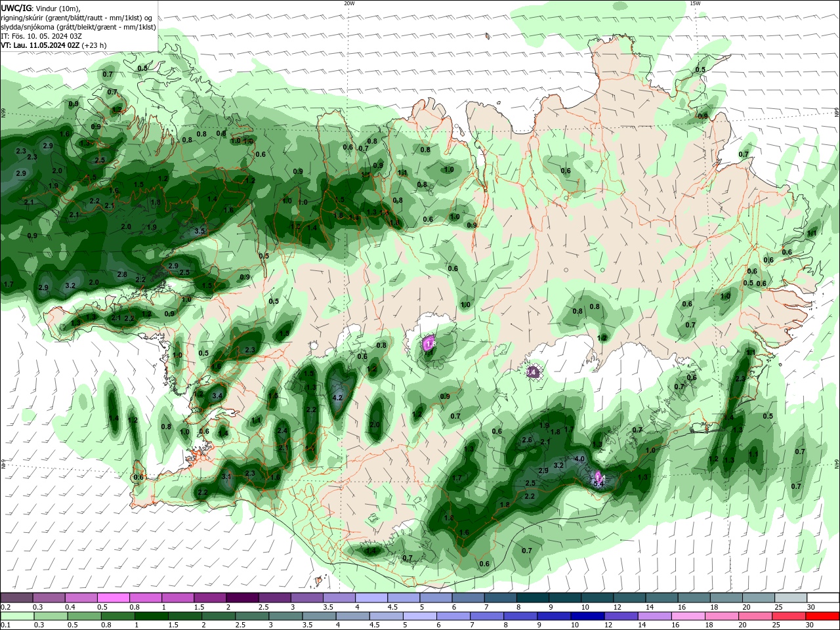840x630 pixels.
Task: Click the '2.6' rainfall value in the southeast
Action: pyautogui.click(x=526, y=440)
